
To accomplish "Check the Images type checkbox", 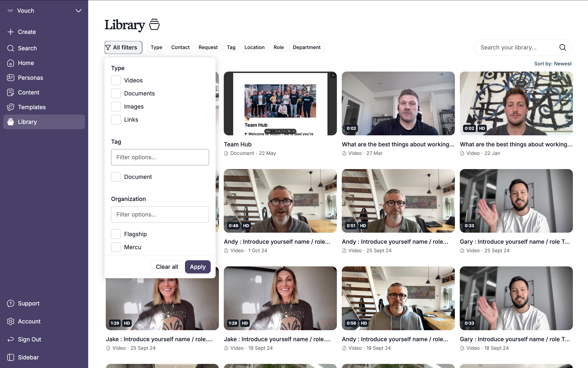I will point(116,107).
